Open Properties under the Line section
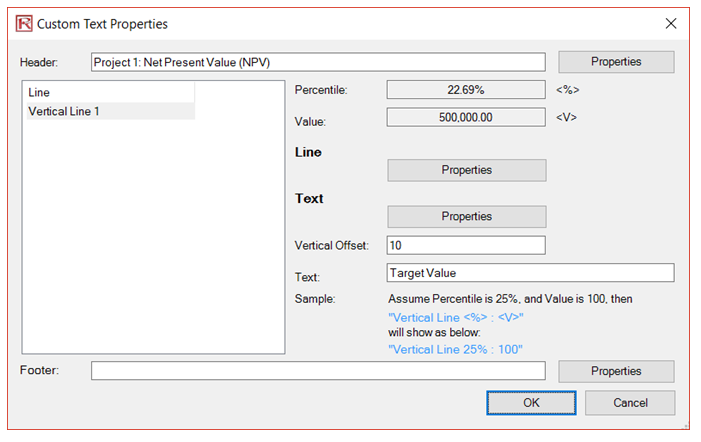The width and height of the screenshot is (701, 442). tap(467, 170)
